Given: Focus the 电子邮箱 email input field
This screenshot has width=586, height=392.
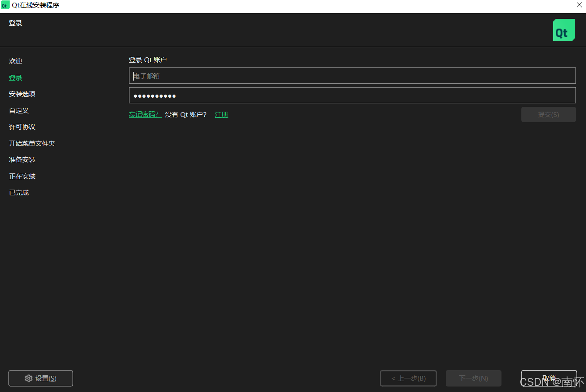Looking at the screenshot, I should click(352, 76).
